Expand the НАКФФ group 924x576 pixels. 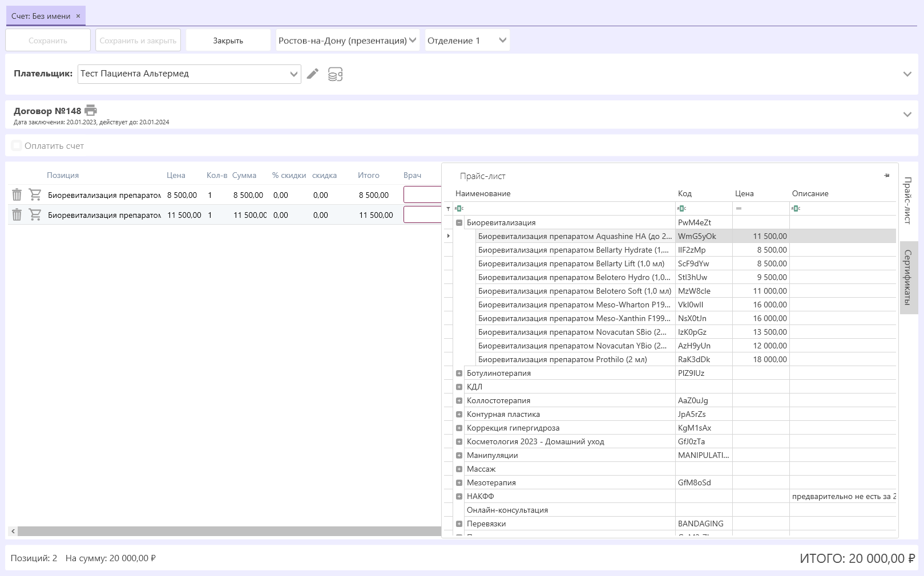pyautogui.click(x=459, y=496)
